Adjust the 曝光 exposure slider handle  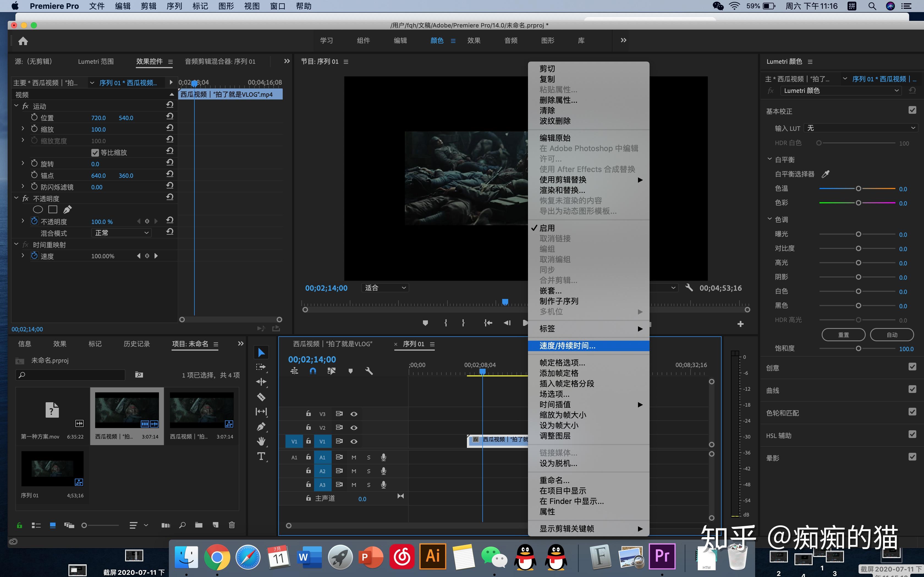click(858, 234)
